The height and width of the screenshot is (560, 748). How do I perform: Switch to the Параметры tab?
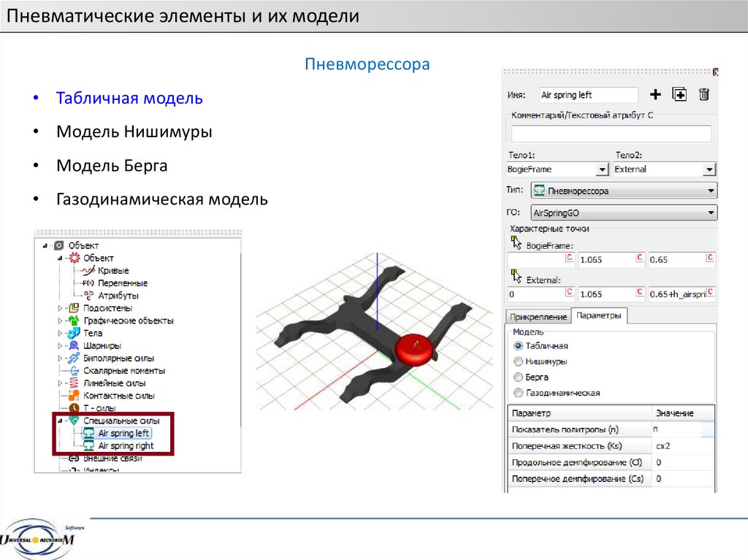click(x=598, y=316)
